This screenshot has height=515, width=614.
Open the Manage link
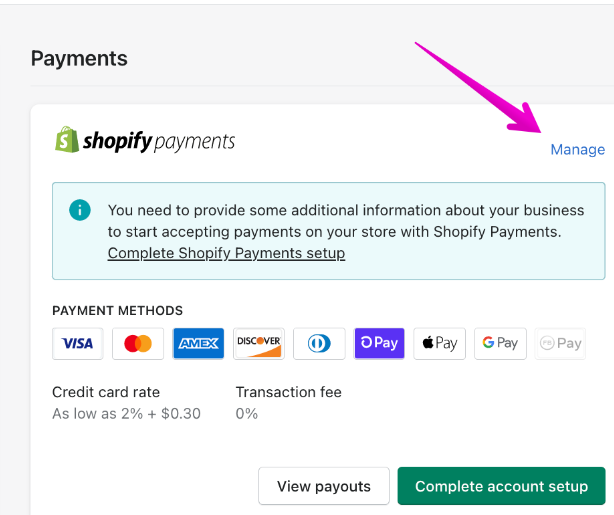coord(577,149)
